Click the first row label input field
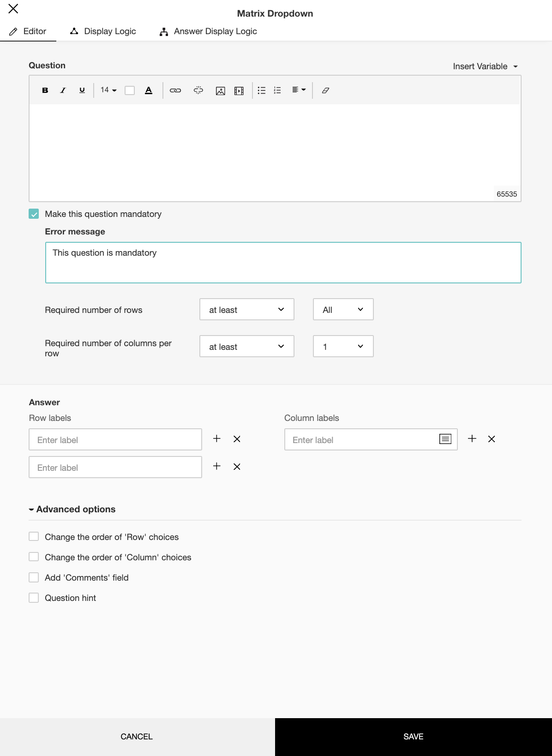 point(115,440)
